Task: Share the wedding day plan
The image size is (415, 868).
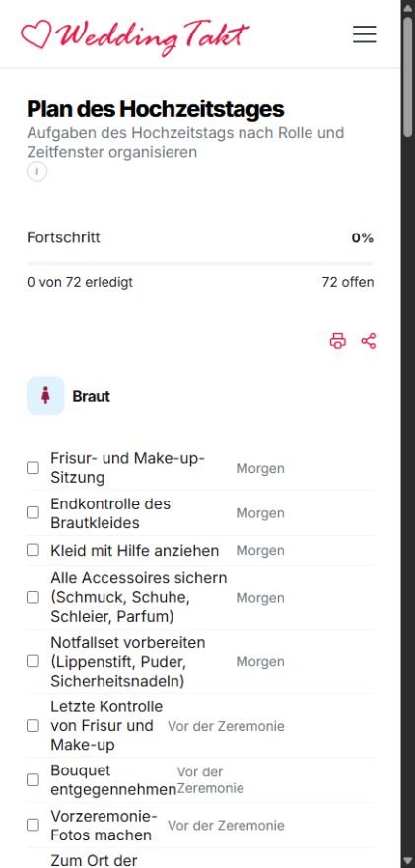Action: 369,341
